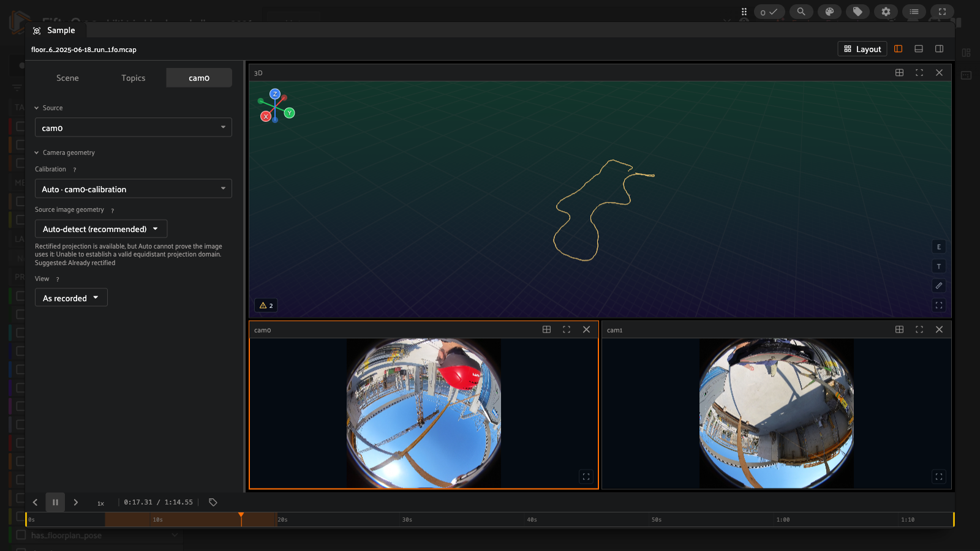This screenshot has width=980, height=551.
Task: Click the tag icon next to playback time
Action: click(x=213, y=502)
